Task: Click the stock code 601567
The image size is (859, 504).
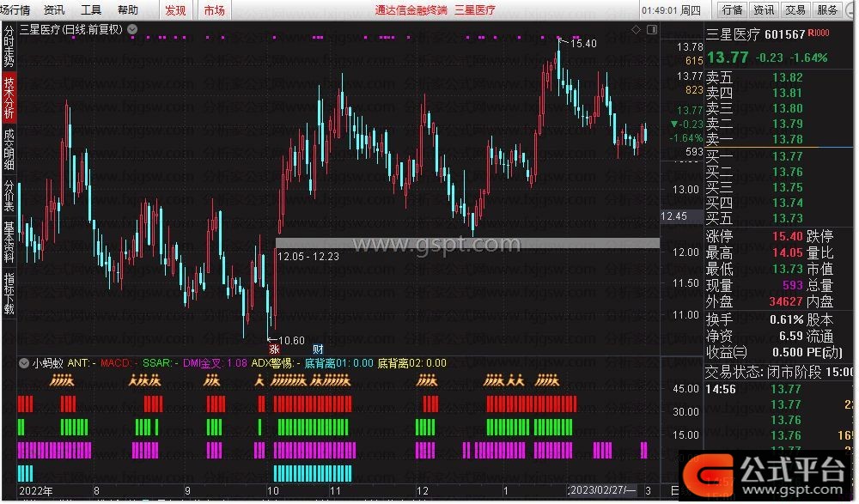Action: coord(785,34)
